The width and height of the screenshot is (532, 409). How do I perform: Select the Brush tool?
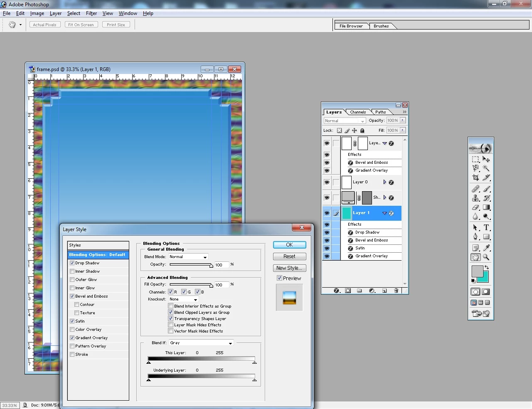486,189
